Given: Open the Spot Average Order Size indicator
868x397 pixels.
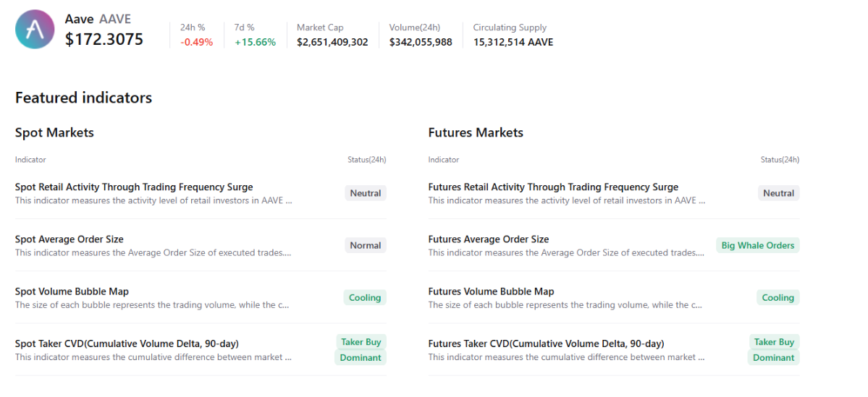Looking at the screenshot, I should [x=69, y=239].
